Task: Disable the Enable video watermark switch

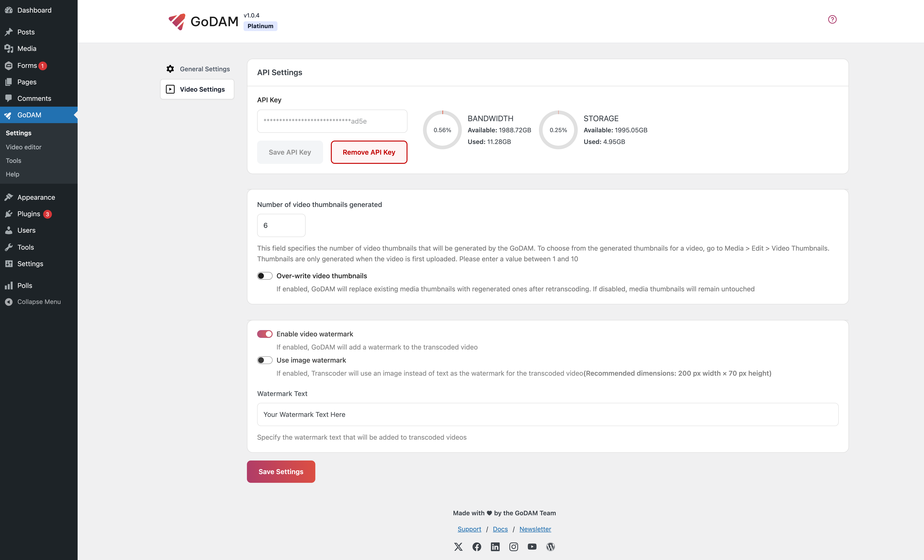Action: pyautogui.click(x=265, y=334)
